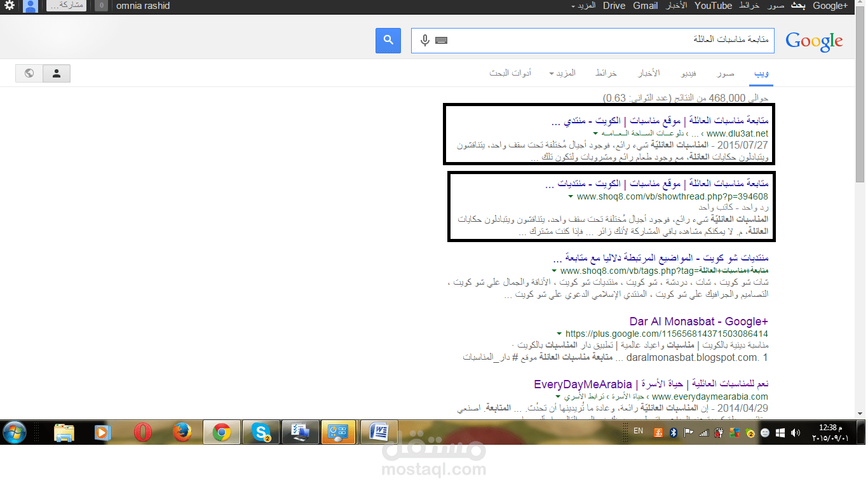Open Skype from taskbar

[x=261, y=433]
